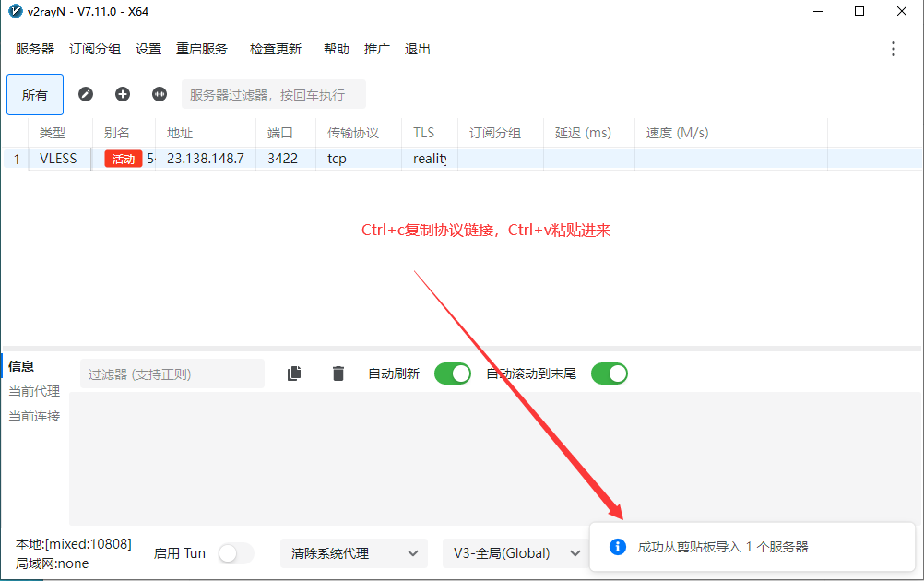924x581 pixels.
Task: Open the 清除系统代理 dropdown
Action: (x=354, y=552)
